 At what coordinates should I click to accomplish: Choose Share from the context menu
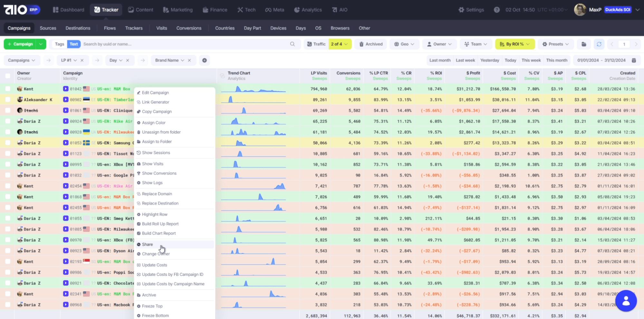click(x=148, y=244)
